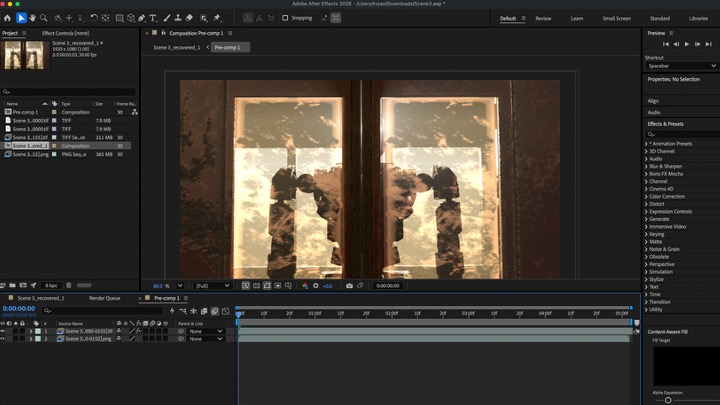
Task: Click Scene 3_recovered_1 breadcrumb in viewer
Action: pos(177,47)
